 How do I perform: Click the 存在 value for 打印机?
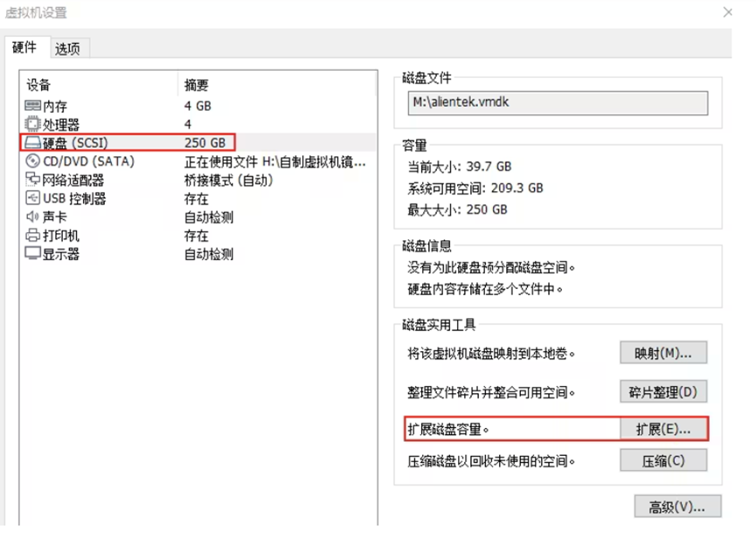[197, 236]
